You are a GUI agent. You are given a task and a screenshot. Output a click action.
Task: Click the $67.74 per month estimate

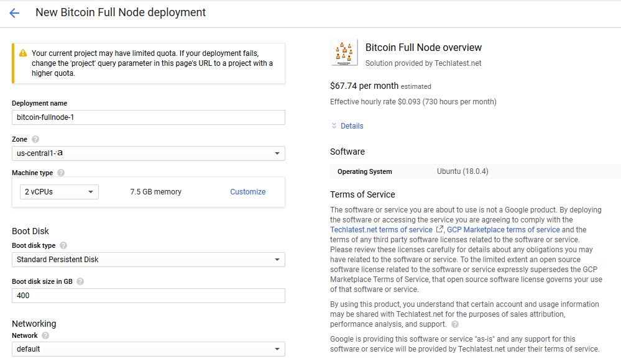(x=380, y=86)
